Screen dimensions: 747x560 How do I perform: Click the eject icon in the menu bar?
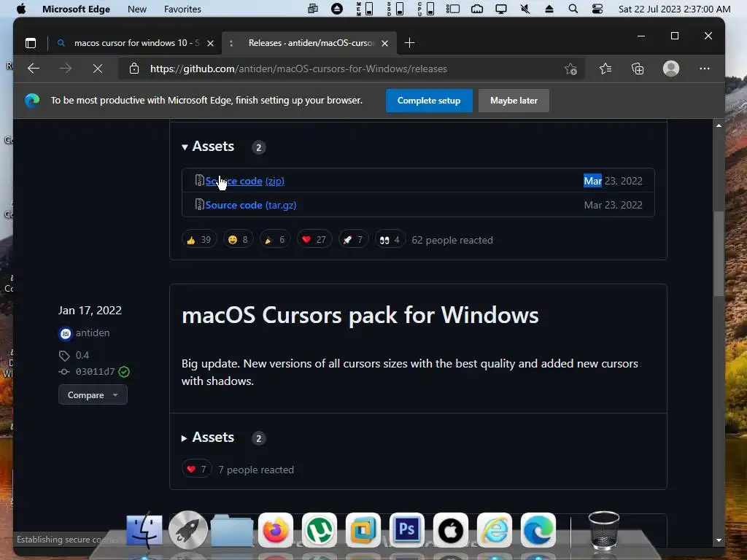549,9
